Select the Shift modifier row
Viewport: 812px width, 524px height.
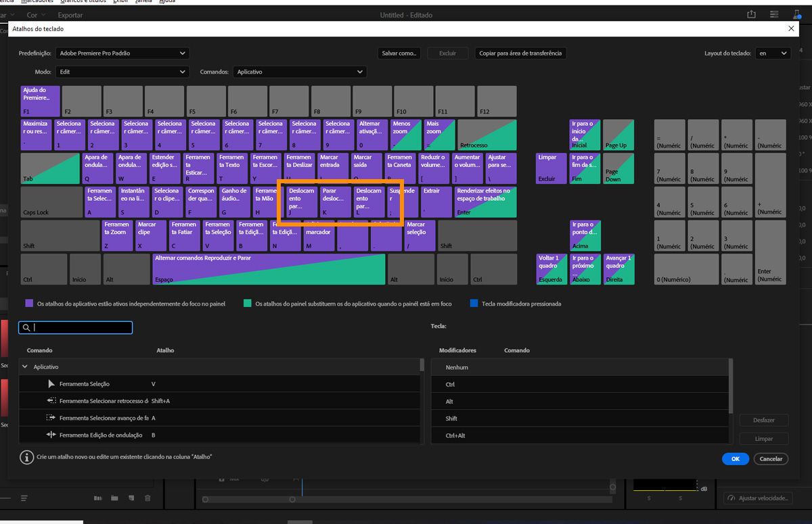click(579, 418)
